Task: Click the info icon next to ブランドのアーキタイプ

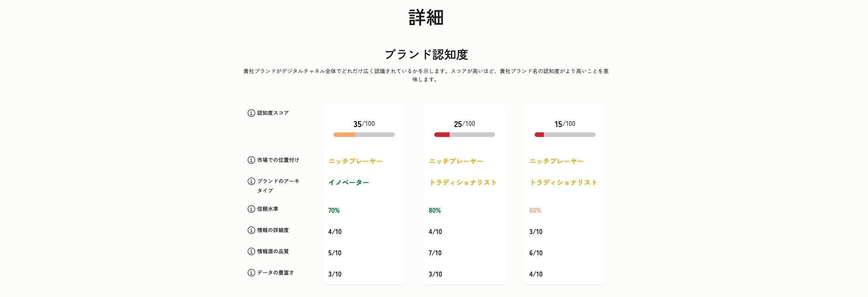Action: click(x=251, y=181)
